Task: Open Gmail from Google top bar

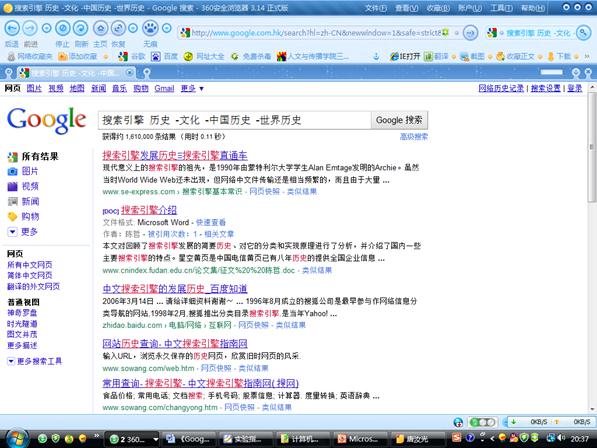Action: [x=164, y=88]
